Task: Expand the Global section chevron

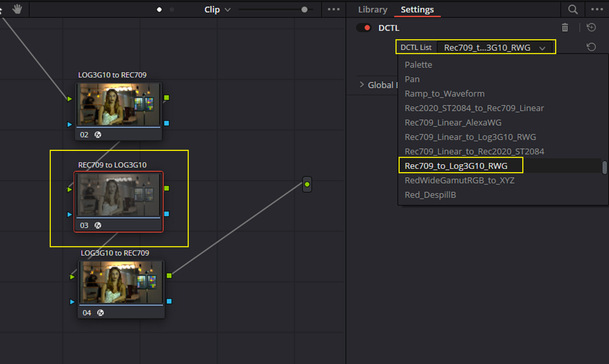Action: click(x=362, y=85)
